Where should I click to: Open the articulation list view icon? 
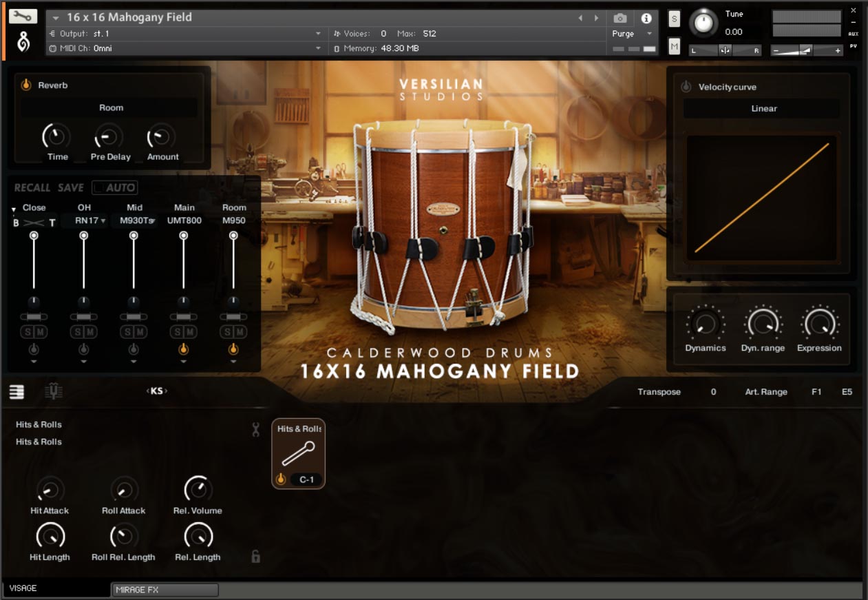tap(17, 392)
